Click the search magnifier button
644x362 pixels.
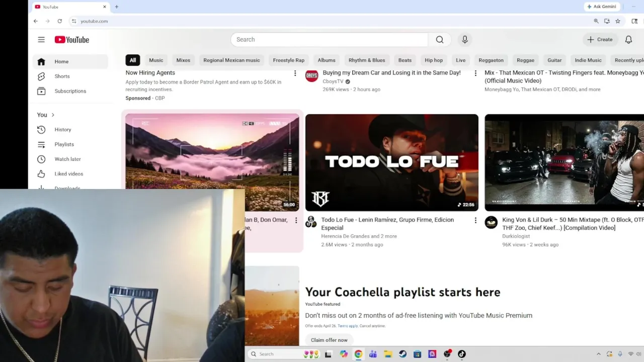pyautogui.click(x=440, y=40)
